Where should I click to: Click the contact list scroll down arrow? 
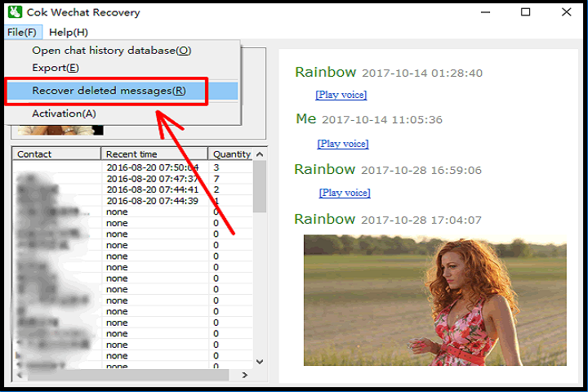pos(260,361)
